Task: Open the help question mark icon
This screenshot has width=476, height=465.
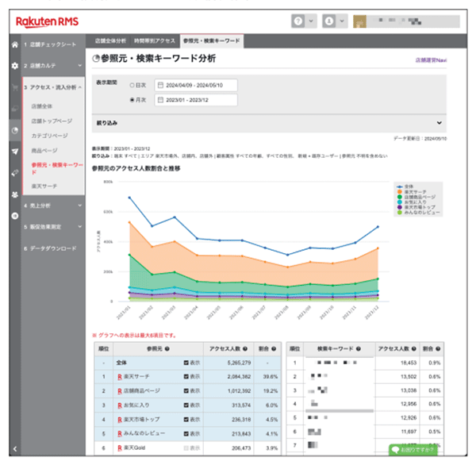Action: coord(298,21)
